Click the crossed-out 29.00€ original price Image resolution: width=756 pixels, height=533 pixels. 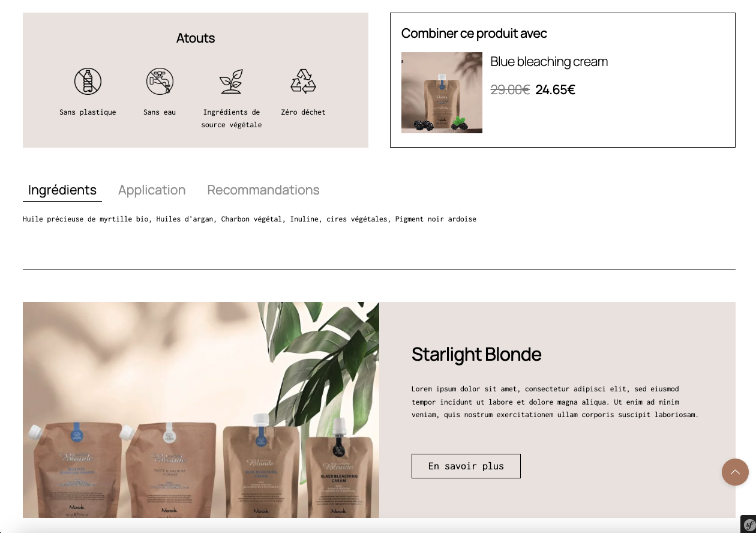tap(510, 90)
